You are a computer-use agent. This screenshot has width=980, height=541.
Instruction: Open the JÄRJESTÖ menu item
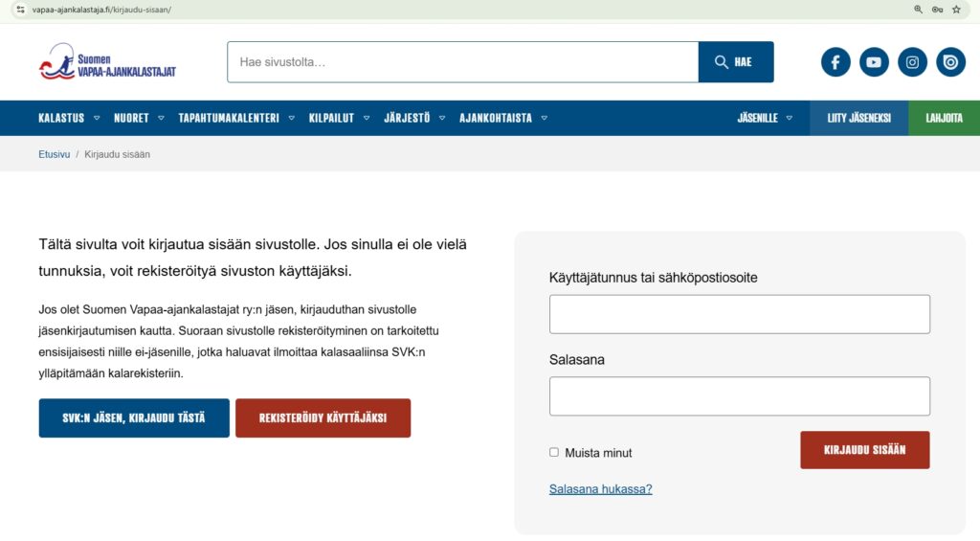point(407,118)
